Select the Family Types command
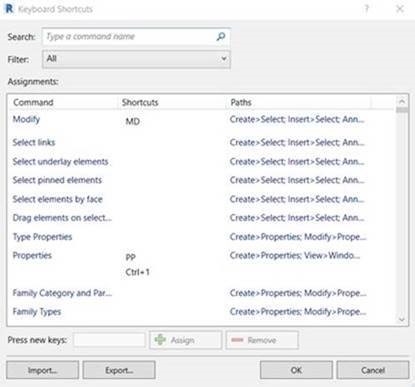This screenshot has height=387, width=415. click(37, 312)
